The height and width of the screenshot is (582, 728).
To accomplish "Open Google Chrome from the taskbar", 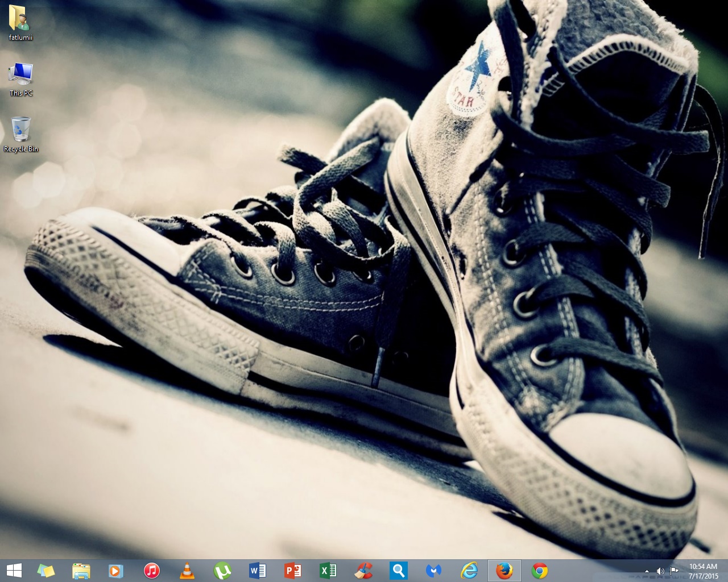I will click(x=539, y=570).
